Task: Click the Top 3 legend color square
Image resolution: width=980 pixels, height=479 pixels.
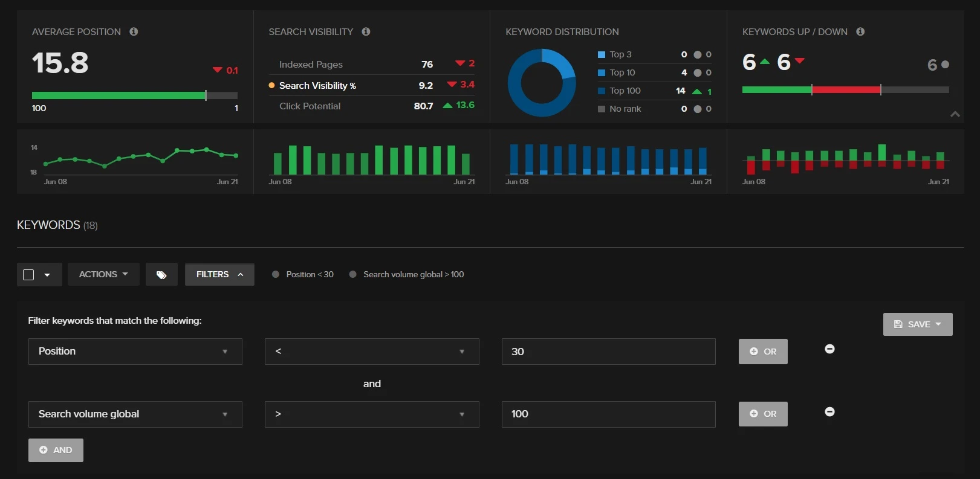Action: click(601, 54)
